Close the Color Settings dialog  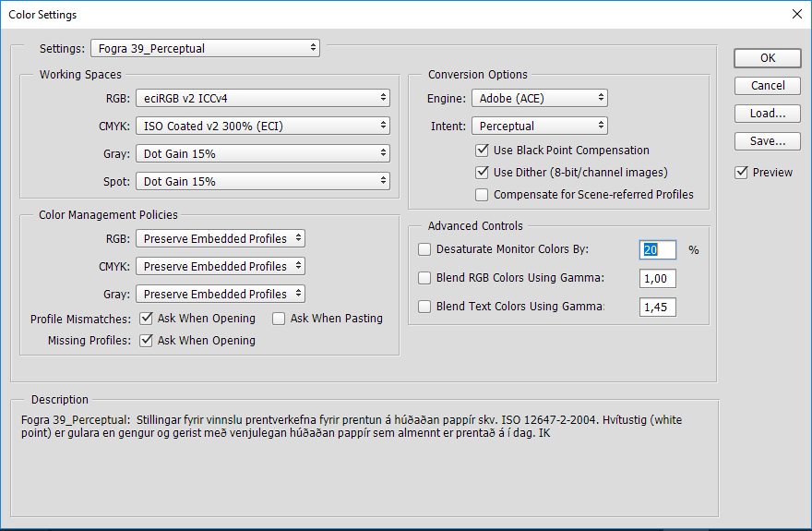click(x=796, y=14)
